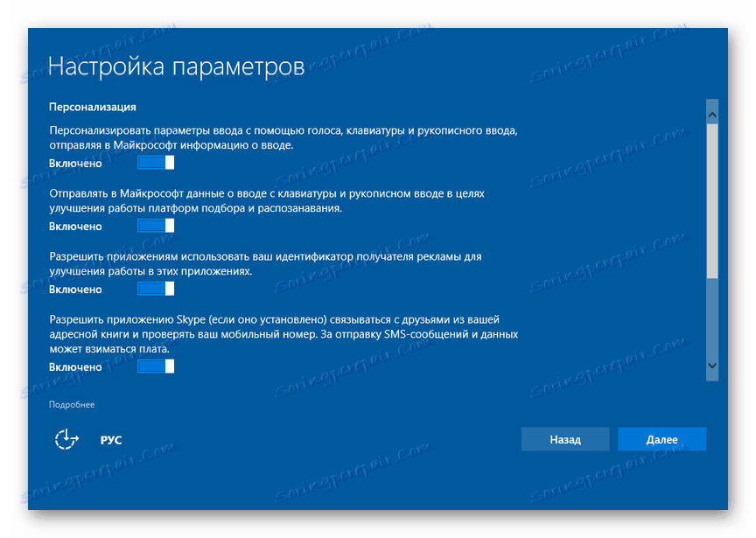Disable the advertising ID toggle
Screen dimensions: 756x538
pos(156,289)
